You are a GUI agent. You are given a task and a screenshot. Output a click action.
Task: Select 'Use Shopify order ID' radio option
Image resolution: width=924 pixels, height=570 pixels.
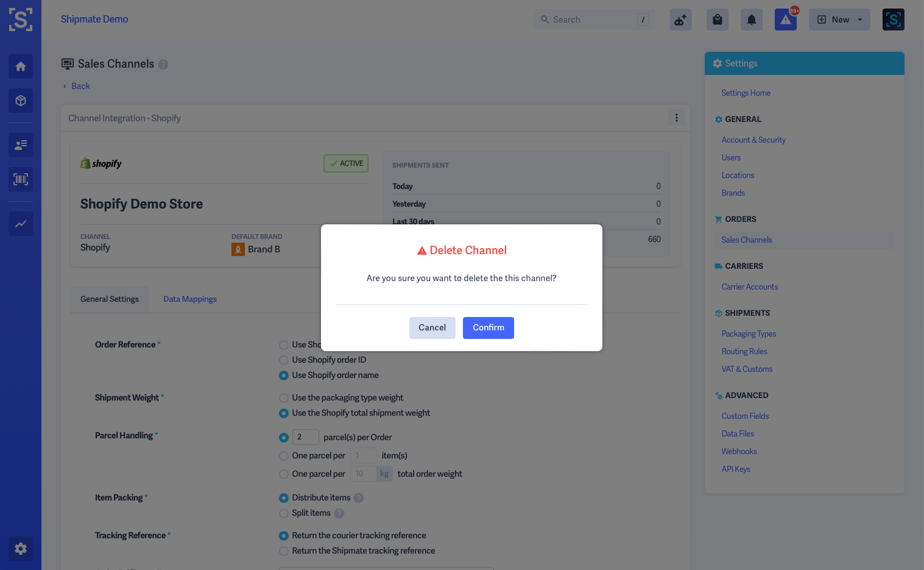tap(283, 360)
